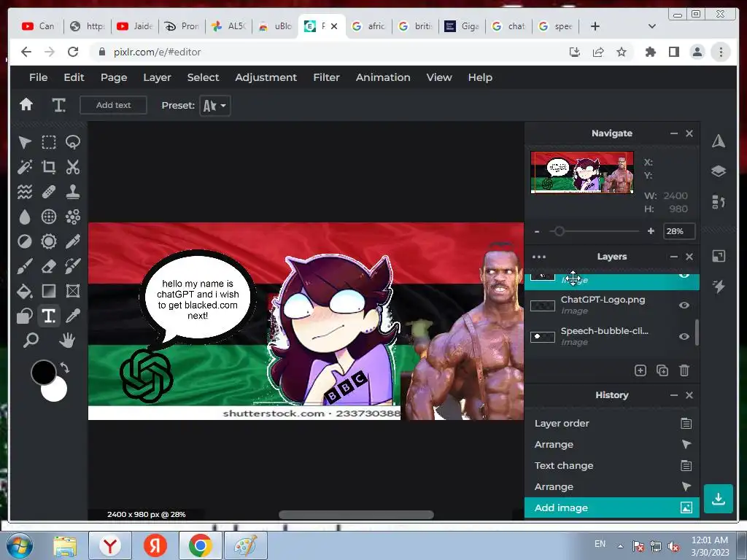Viewport: 747px width, 560px height.
Task: Minimize the Layers panel
Action: click(x=673, y=257)
